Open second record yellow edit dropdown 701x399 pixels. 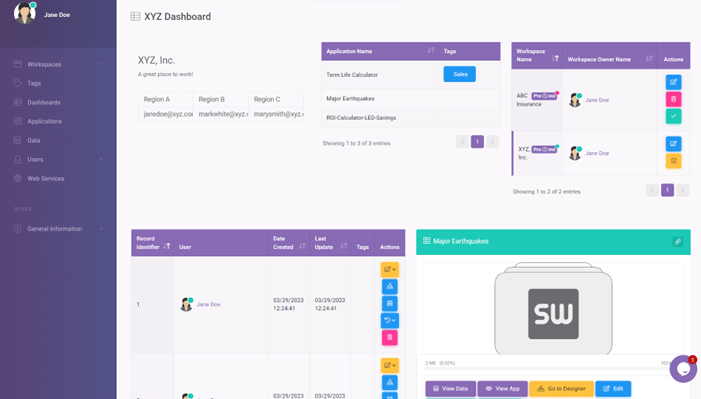389,365
